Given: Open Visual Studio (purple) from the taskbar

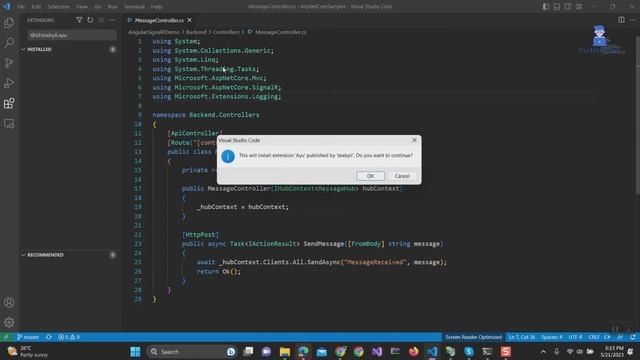Looking at the screenshot, I should pos(377,351).
